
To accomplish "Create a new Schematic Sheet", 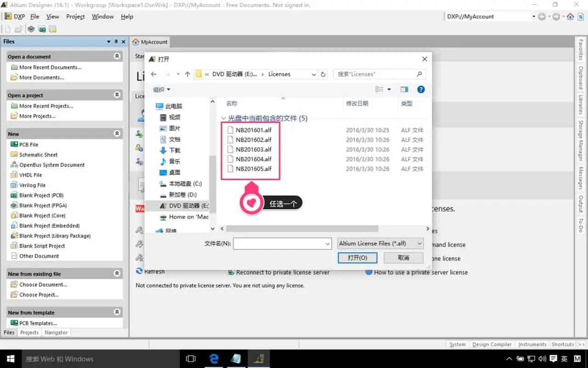I will [x=38, y=155].
